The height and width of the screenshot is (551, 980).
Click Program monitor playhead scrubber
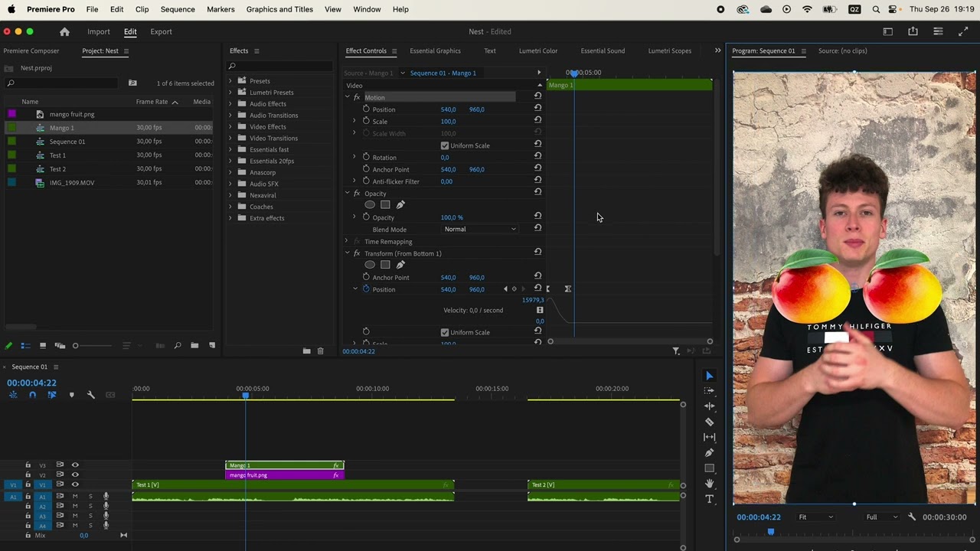(771, 531)
